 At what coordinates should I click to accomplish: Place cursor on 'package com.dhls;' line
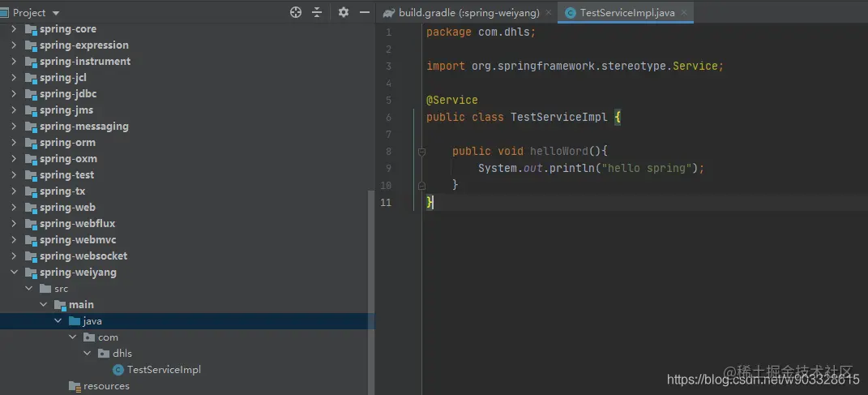(481, 32)
